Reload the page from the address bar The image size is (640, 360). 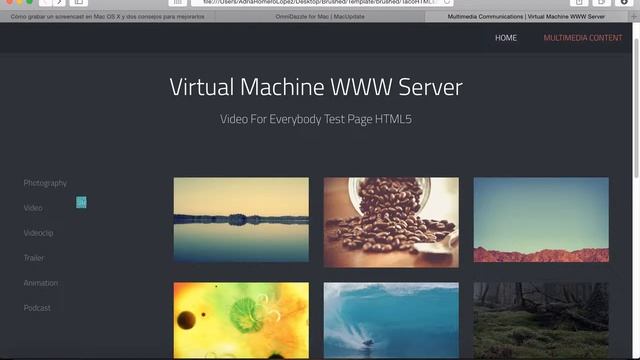tap(447, 2)
